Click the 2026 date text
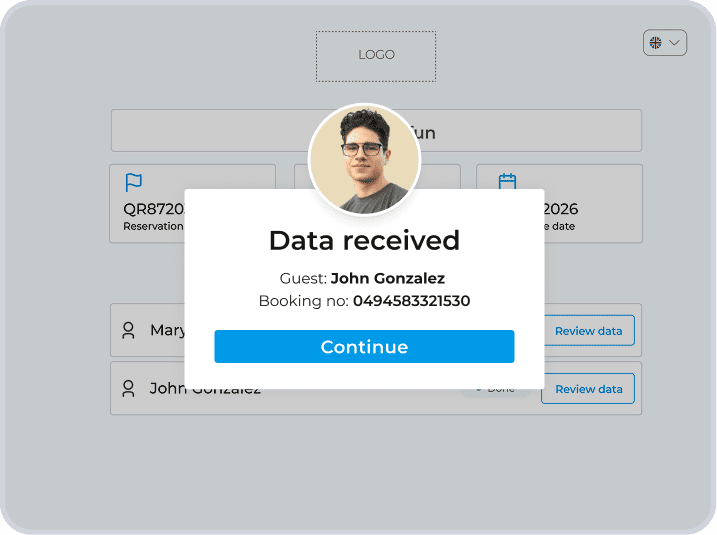The width and height of the screenshot is (717, 535). (x=561, y=209)
